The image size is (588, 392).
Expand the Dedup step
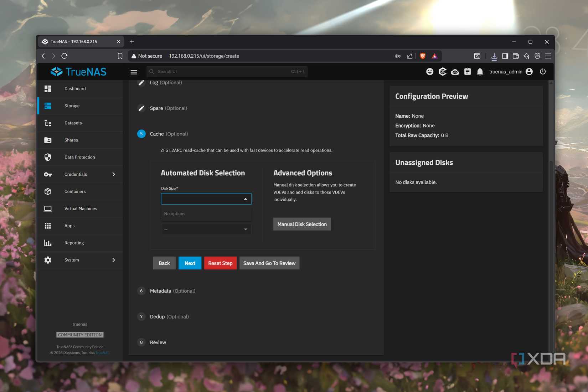click(169, 316)
